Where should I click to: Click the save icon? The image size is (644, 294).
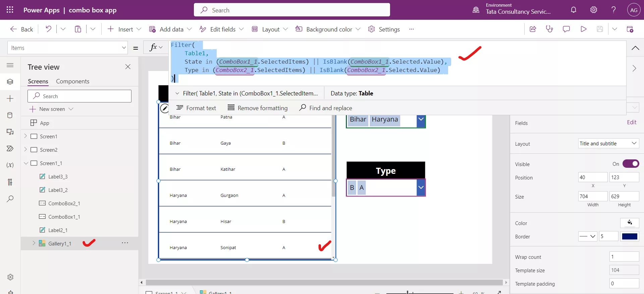point(600,29)
